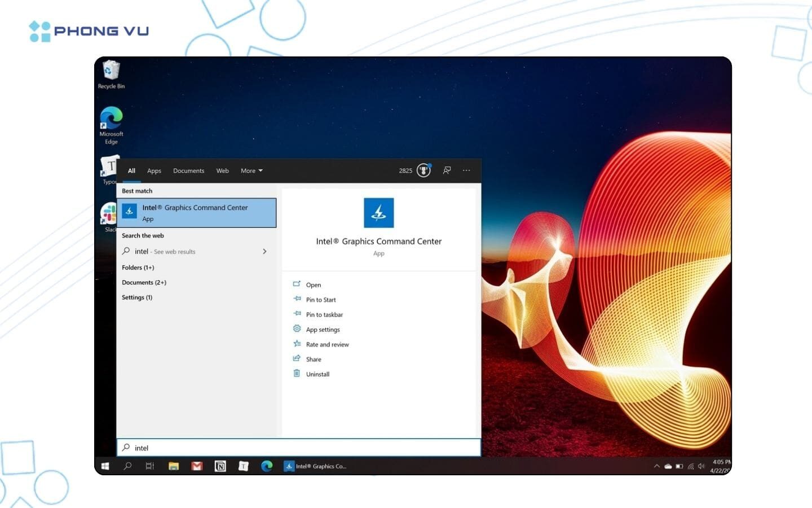This screenshot has width=812, height=508.
Task: Click the star icon beside Rate and review
Action: (297, 343)
